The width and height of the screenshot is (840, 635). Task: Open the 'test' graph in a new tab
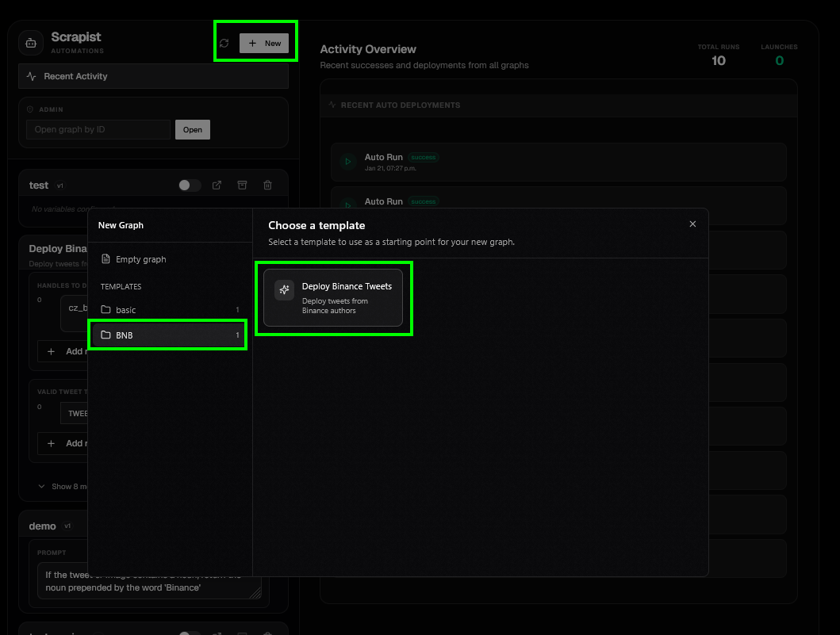(216, 185)
